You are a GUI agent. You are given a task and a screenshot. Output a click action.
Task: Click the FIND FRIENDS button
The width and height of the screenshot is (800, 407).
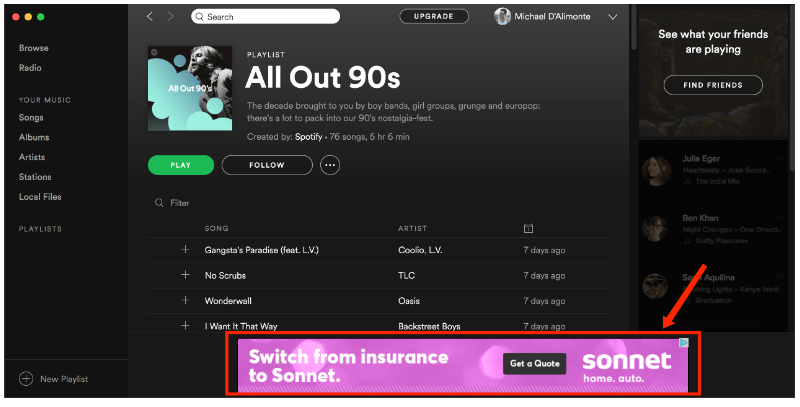(713, 85)
